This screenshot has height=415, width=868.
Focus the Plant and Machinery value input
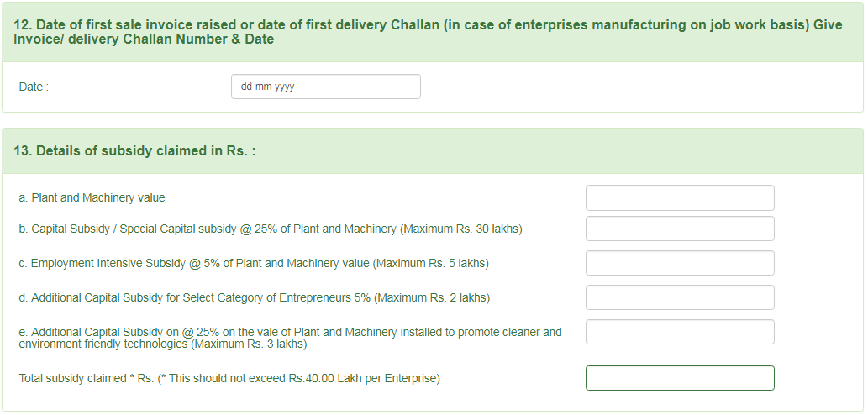(679, 198)
